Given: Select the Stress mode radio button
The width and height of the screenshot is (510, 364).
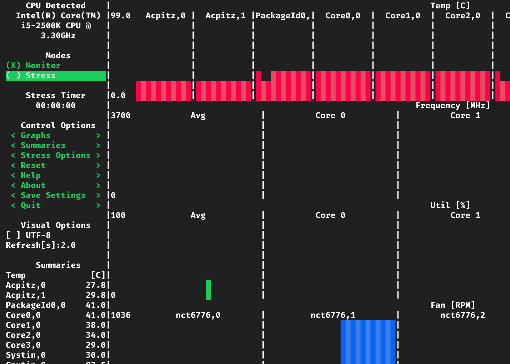Looking at the screenshot, I should [x=56, y=76].
